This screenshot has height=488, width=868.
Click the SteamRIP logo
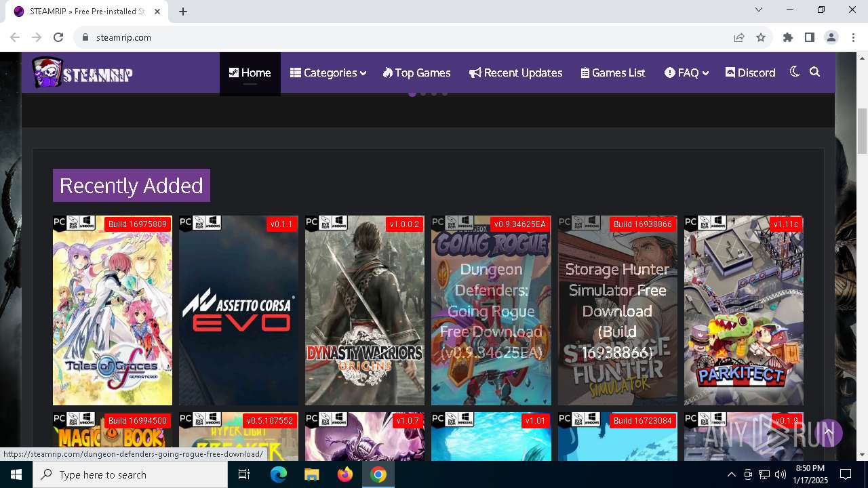(x=82, y=73)
